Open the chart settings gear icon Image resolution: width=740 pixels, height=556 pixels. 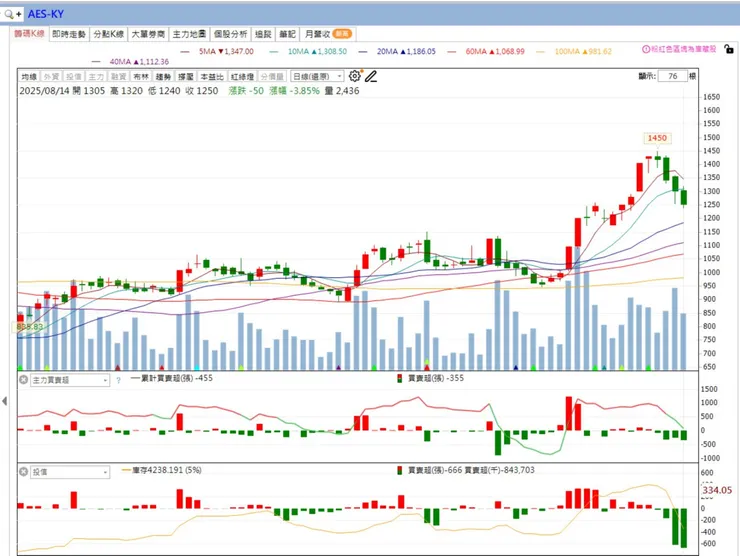354,76
